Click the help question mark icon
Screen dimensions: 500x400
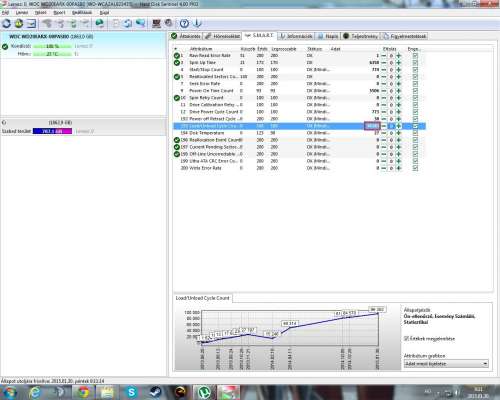coord(184,23)
